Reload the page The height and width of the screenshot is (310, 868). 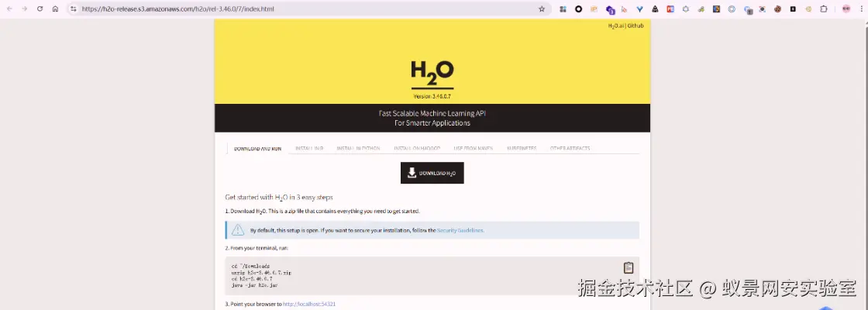pyautogui.click(x=40, y=9)
